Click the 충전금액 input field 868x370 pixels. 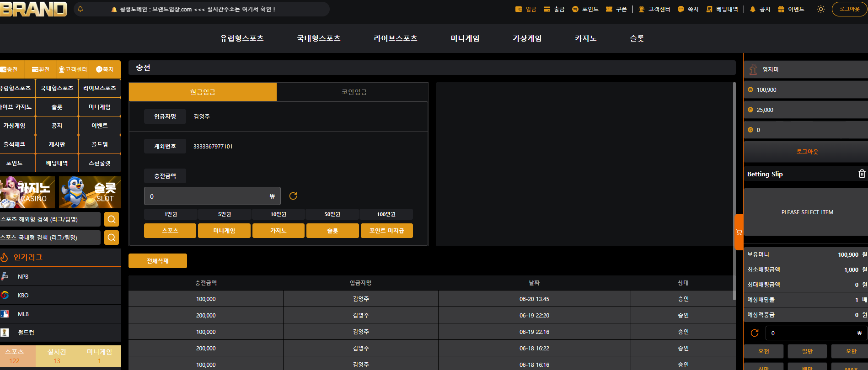[212, 196]
